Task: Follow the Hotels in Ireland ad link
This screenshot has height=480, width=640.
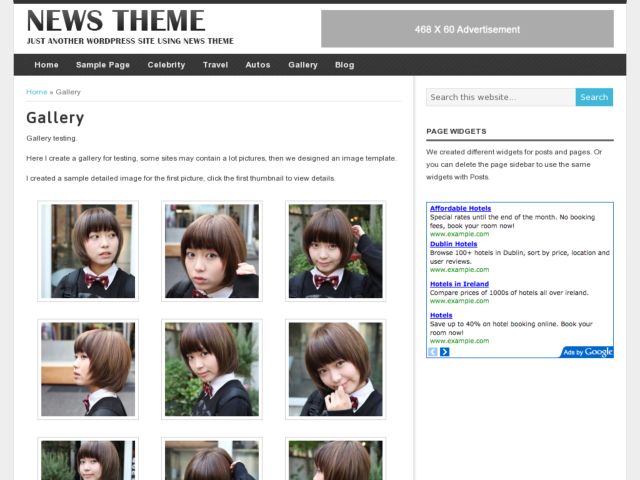Action: 459,284
